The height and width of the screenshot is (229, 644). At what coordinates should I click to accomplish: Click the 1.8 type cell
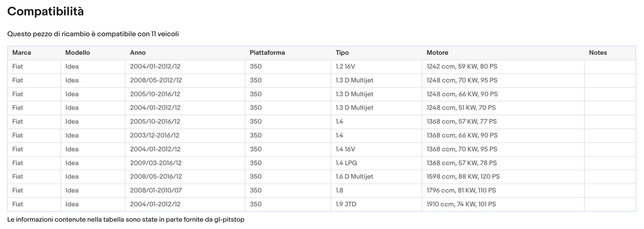pyautogui.click(x=340, y=191)
